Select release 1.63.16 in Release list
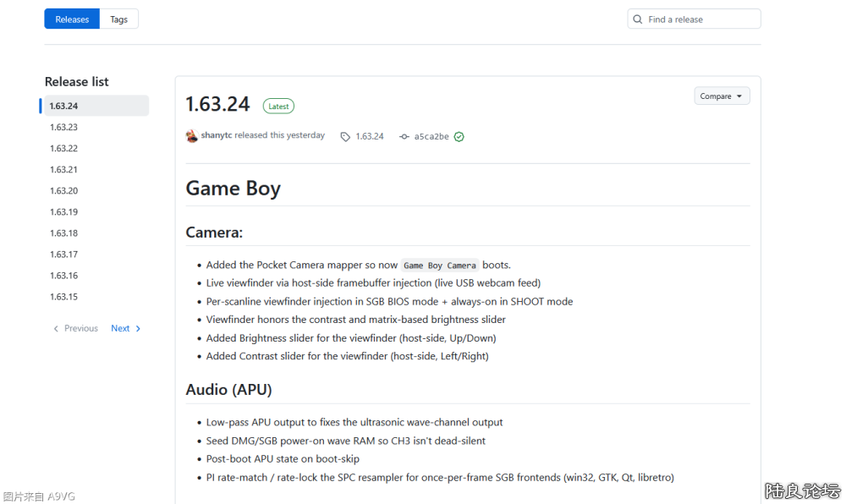This screenshot has width=846, height=504. pyautogui.click(x=63, y=276)
